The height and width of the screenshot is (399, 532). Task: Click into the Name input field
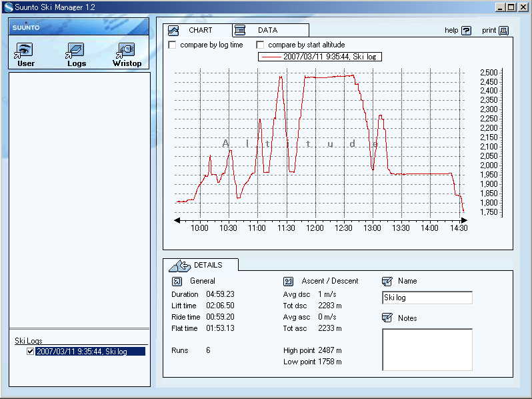[x=427, y=298]
